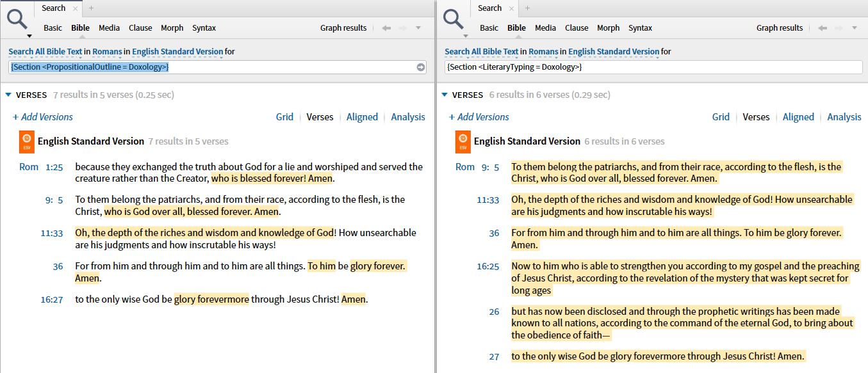Click Add Versions in right panel
This screenshot has width=868, height=373.
pos(479,117)
